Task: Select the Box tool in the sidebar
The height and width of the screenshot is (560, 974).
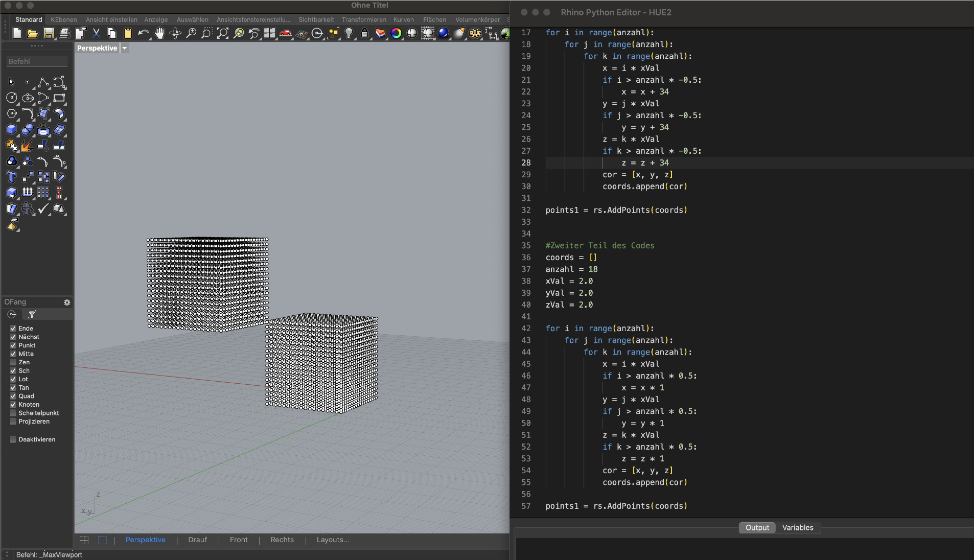Action: pos(11,130)
